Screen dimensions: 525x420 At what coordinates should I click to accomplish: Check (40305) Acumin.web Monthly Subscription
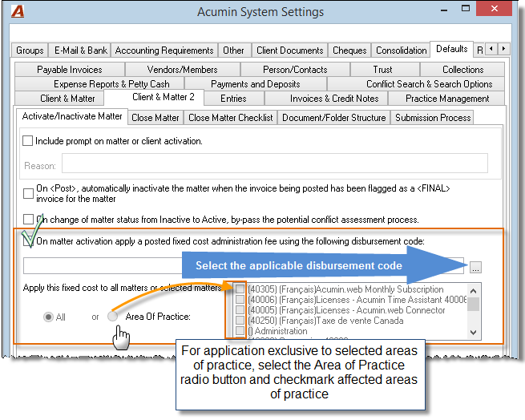point(240,289)
